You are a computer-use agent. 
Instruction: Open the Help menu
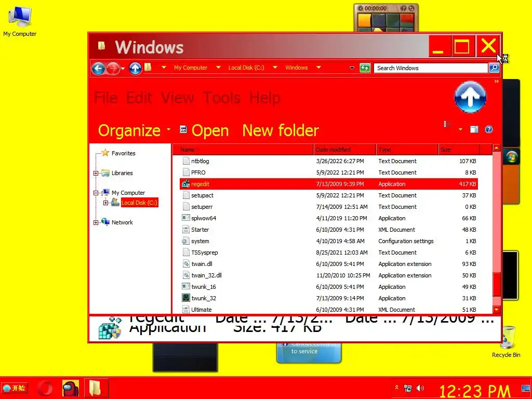point(264,98)
